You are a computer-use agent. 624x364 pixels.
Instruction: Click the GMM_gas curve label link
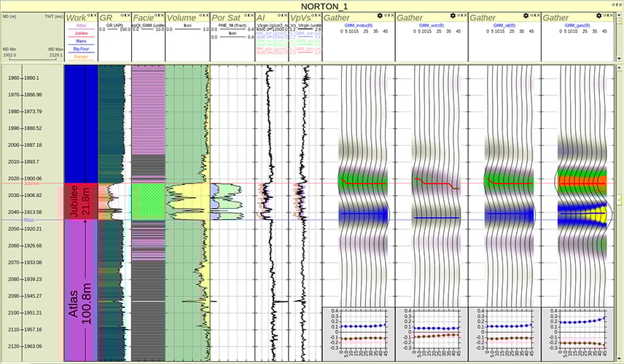[578, 25]
